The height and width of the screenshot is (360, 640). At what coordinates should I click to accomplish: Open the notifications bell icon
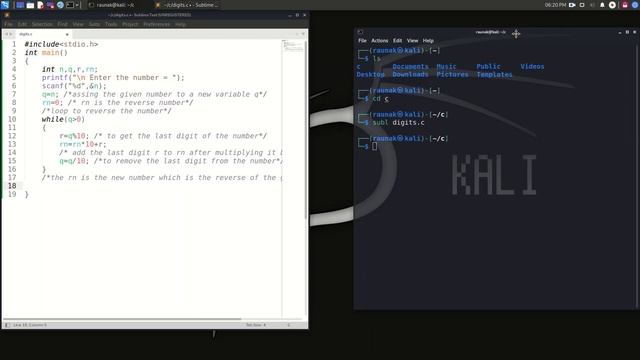click(x=602, y=5)
